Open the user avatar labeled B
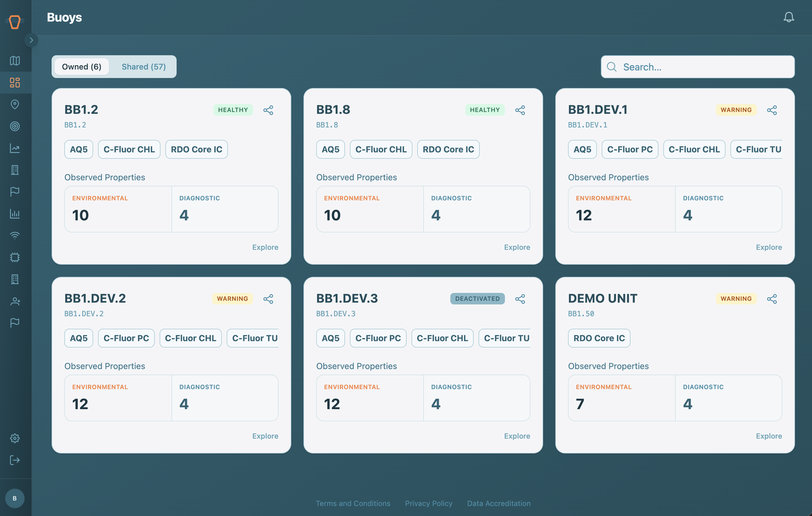This screenshot has width=812, height=516. 15,498
